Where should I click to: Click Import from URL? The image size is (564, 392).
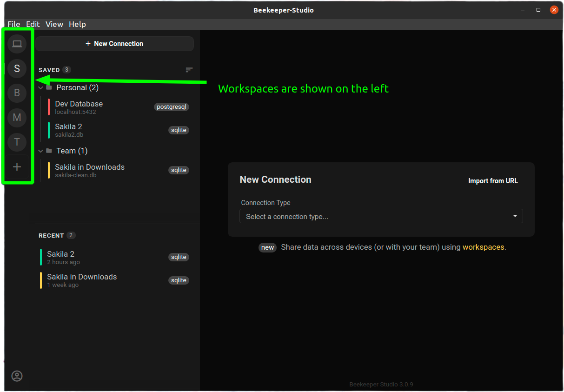[x=492, y=181]
